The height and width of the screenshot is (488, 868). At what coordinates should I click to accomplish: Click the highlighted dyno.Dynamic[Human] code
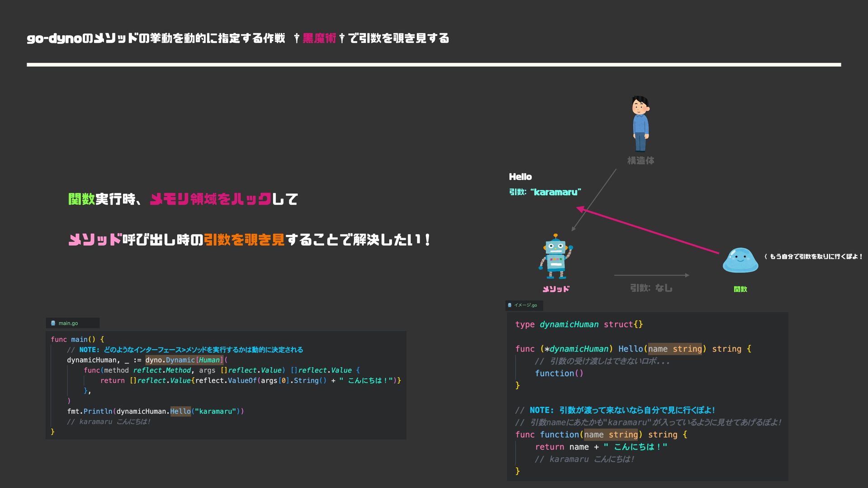point(184,360)
